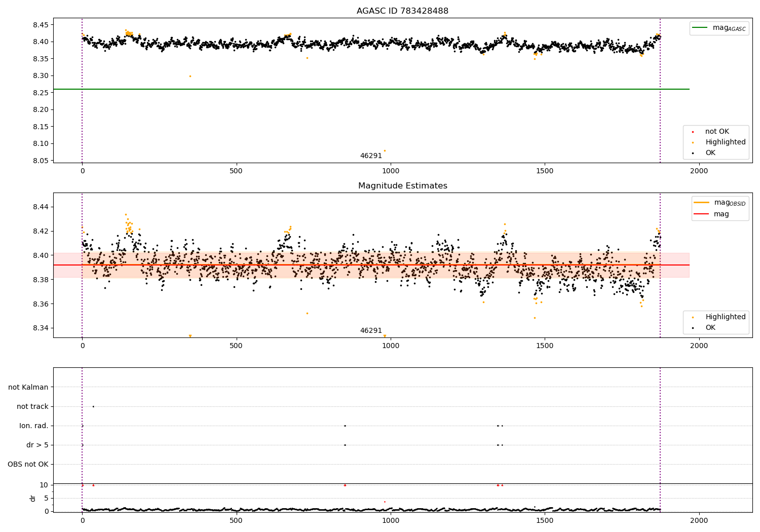Click the 'Magnitude Estimates' plot title
This screenshot has width=760, height=532.
pos(402,185)
